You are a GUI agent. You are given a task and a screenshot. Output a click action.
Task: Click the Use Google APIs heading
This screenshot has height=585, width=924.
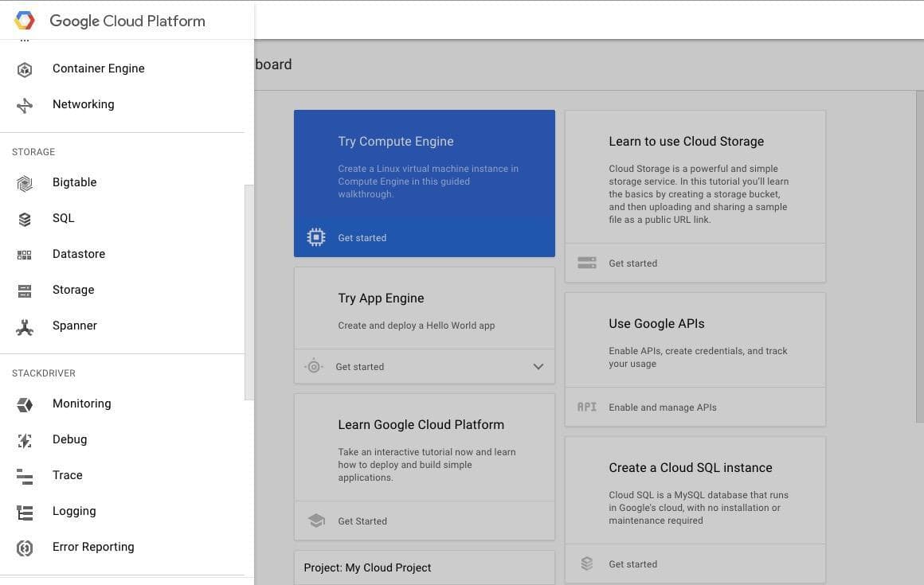656,324
